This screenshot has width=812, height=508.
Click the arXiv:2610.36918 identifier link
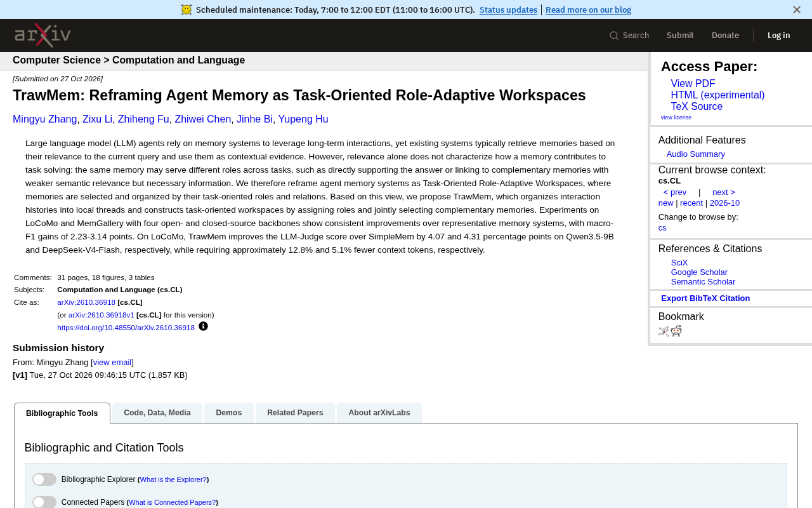click(x=86, y=303)
